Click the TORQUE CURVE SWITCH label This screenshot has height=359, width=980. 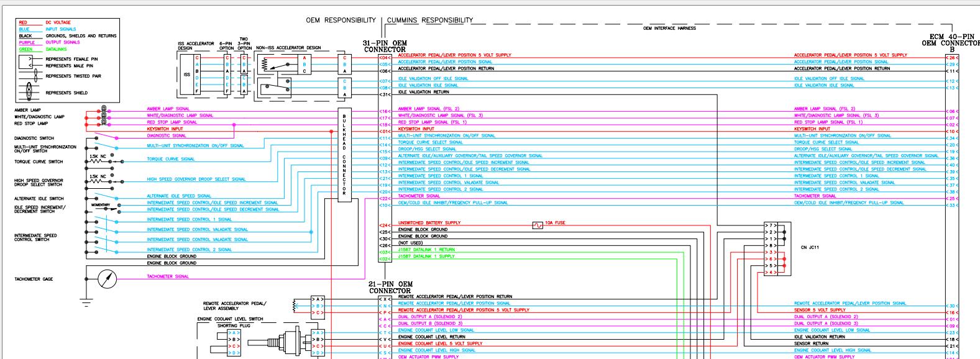[x=39, y=162]
